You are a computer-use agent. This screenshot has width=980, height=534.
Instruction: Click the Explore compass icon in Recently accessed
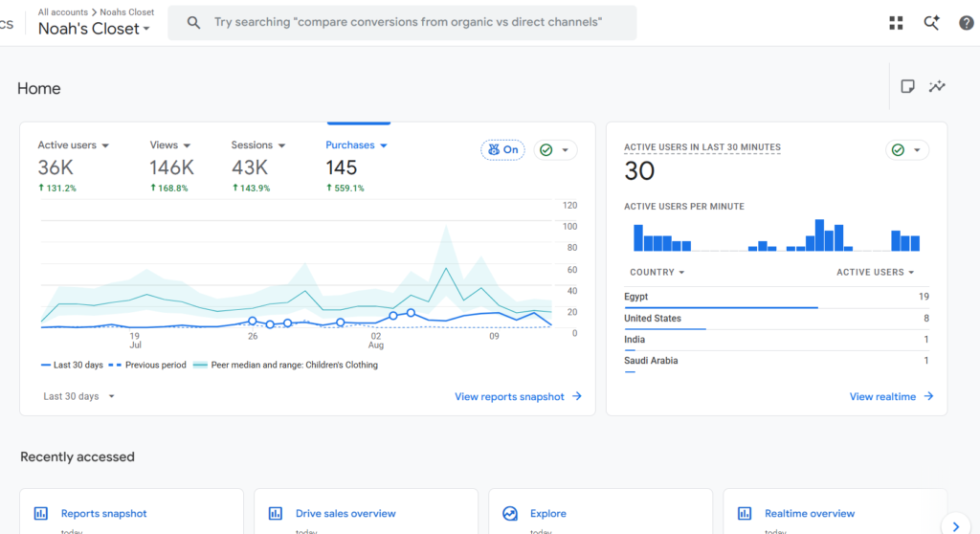[x=510, y=513]
